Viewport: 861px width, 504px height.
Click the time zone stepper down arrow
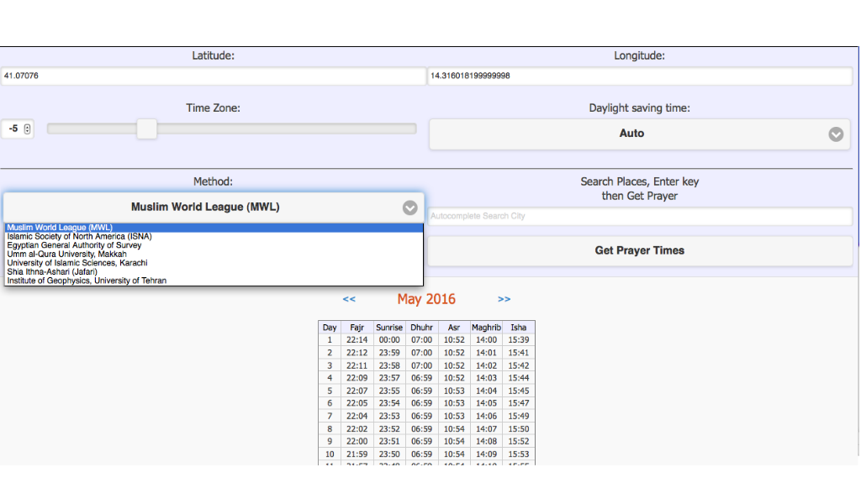tap(28, 131)
